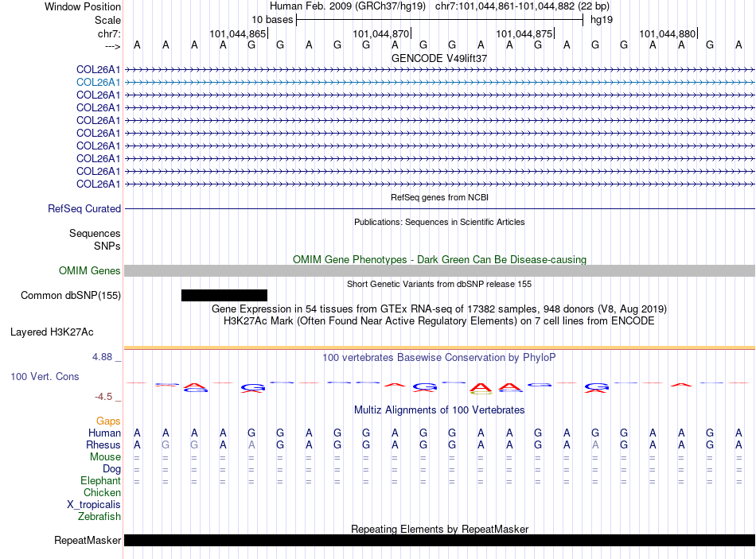Image resolution: width=756 pixels, height=559 pixels.
Task: Click the Sequences SNPs track label
Action: click(x=95, y=239)
